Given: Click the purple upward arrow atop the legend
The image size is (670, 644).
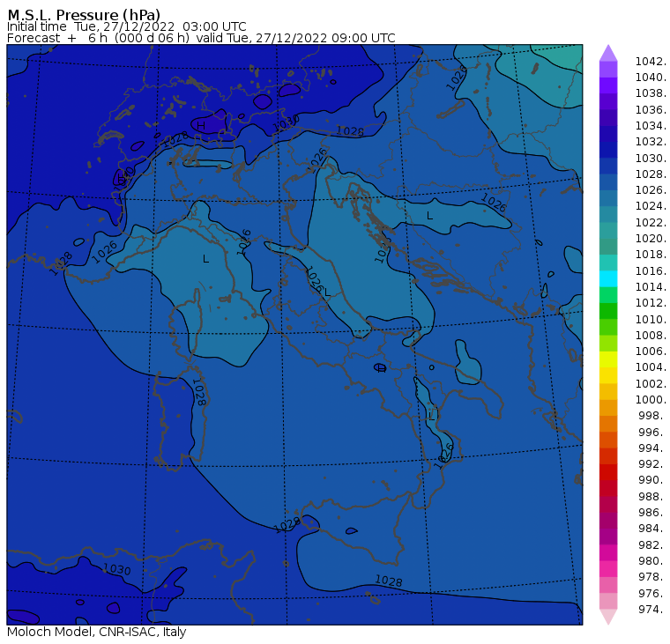Looking at the screenshot, I should [x=608, y=53].
